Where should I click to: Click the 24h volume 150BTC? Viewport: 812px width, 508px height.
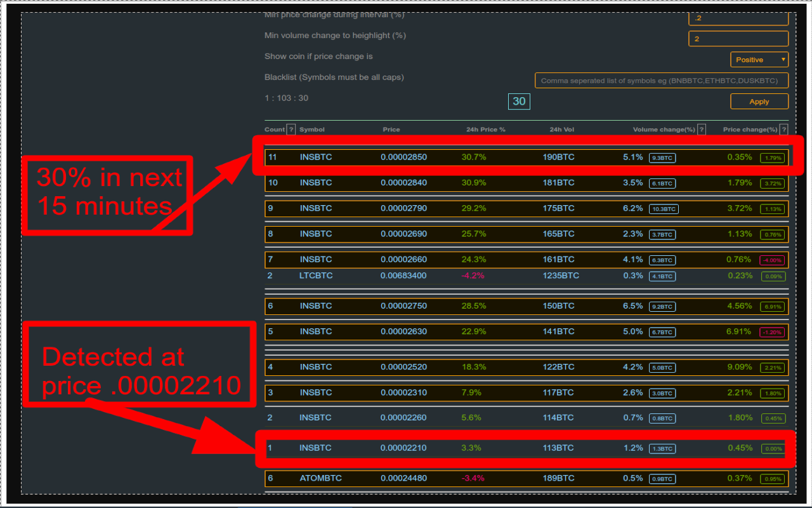point(559,306)
